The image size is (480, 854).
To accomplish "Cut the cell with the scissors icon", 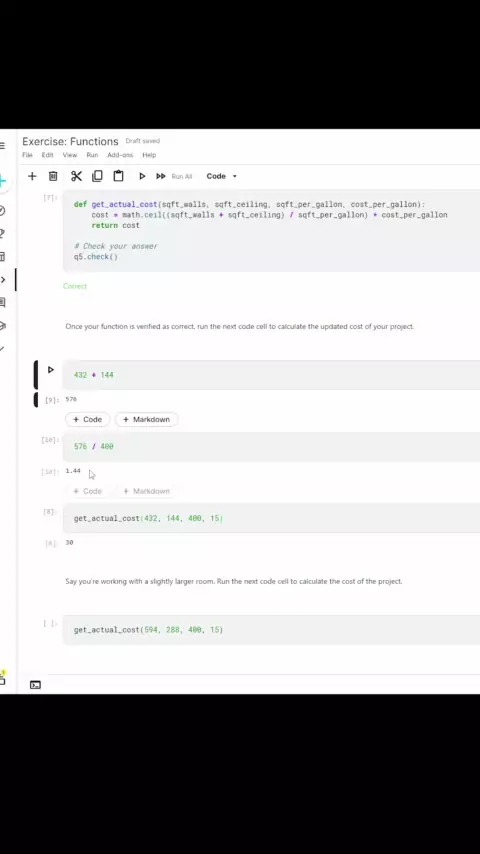I will coord(76,176).
